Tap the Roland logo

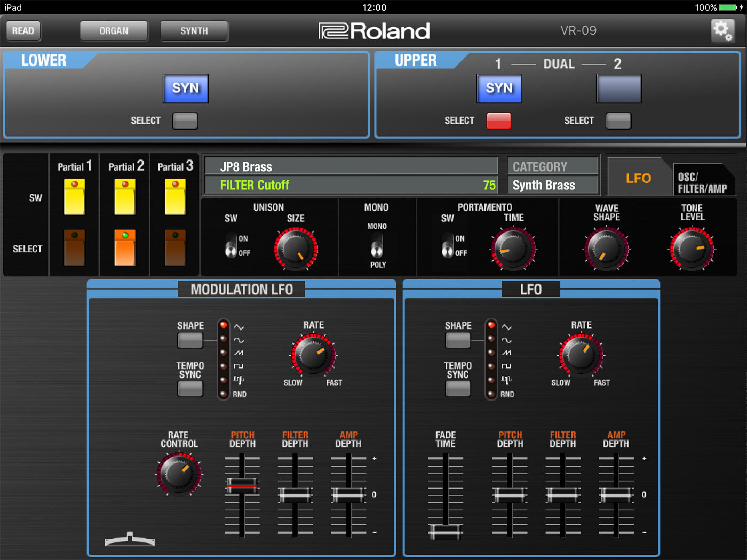pyautogui.click(x=374, y=31)
